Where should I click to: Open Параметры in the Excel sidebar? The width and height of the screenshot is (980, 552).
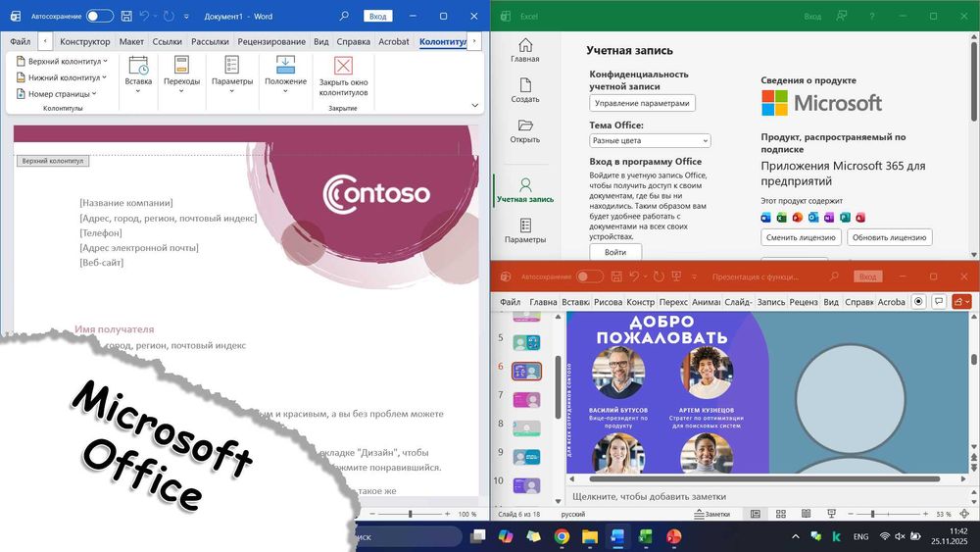[525, 230]
